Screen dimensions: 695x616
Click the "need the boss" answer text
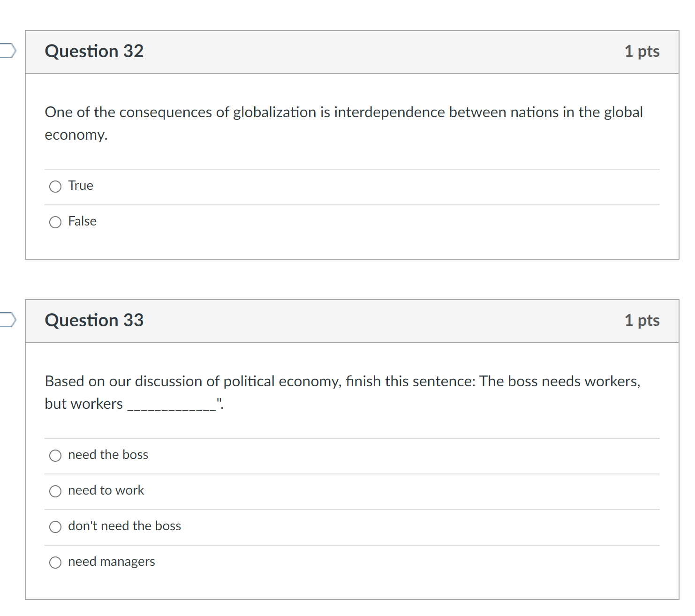coord(108,455)
